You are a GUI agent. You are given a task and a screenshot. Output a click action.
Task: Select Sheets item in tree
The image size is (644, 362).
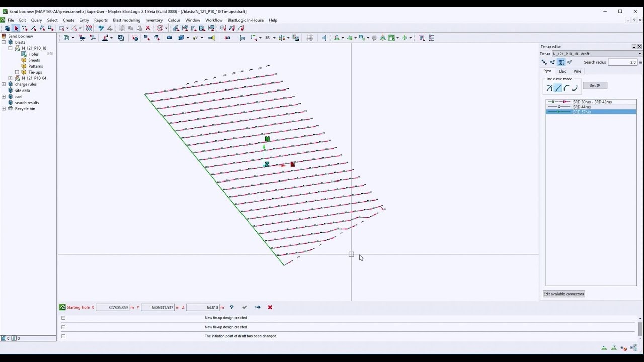(x=34, y=60)
